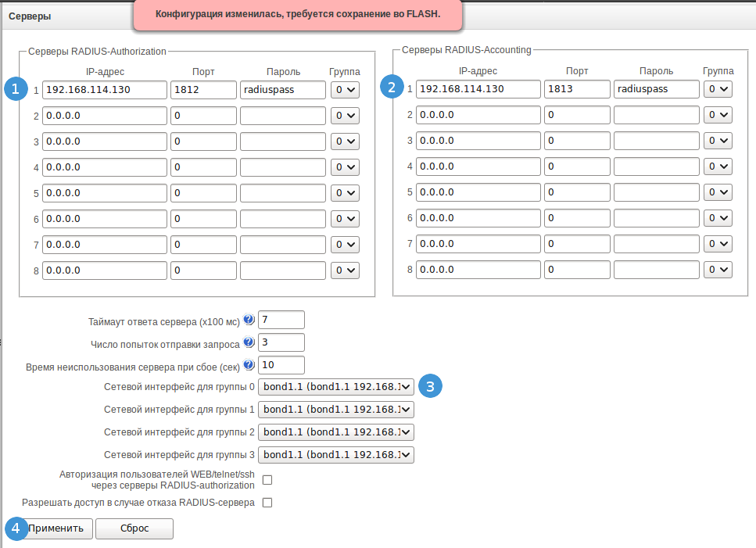Focus Accounting server 2 IP address field
756x548 pixels.
[x=478, y=115]
